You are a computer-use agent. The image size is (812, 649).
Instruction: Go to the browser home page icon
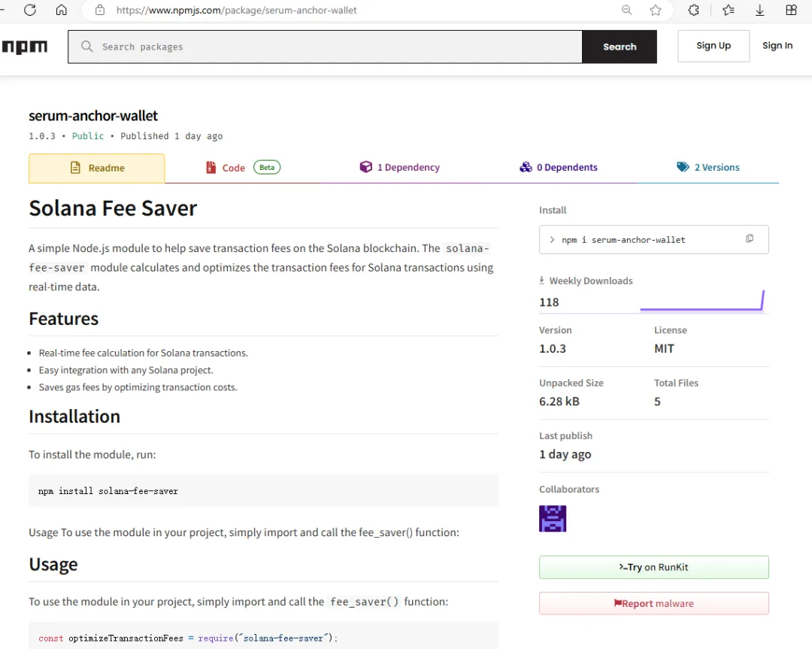pos(61,10)
